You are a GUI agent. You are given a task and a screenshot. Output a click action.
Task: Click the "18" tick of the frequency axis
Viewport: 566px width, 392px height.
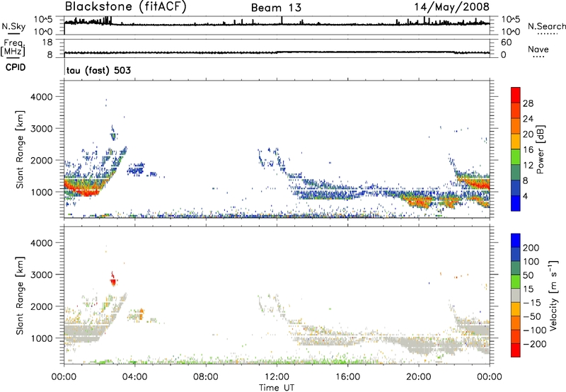click(x=47, y=42)
